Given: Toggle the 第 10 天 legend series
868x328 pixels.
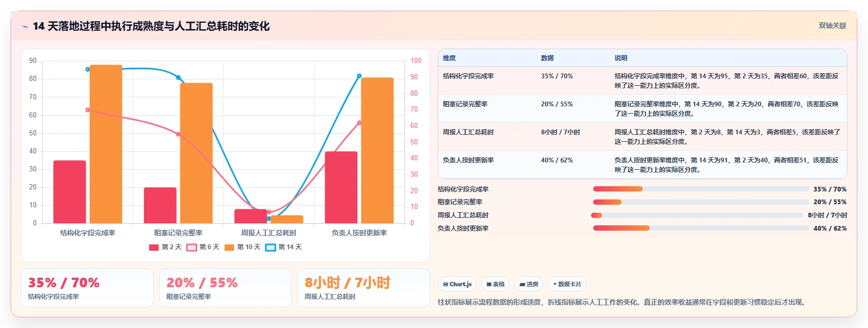Looking at the screenshot, I should [x=243, y=247].
